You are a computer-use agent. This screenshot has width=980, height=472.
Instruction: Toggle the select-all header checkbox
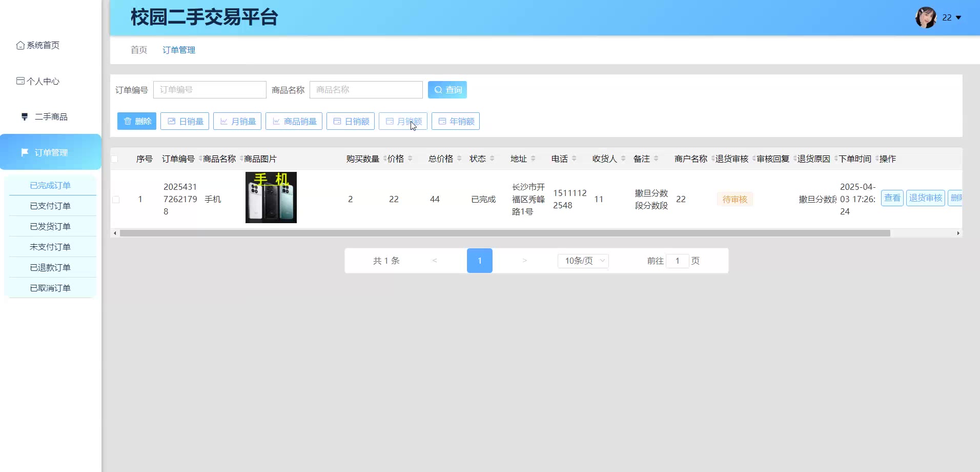coord(115,159)
